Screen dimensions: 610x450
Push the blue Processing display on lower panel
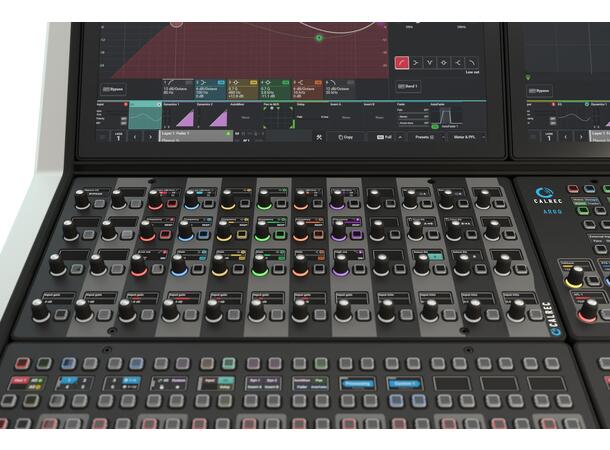click(x=358, y=383)
